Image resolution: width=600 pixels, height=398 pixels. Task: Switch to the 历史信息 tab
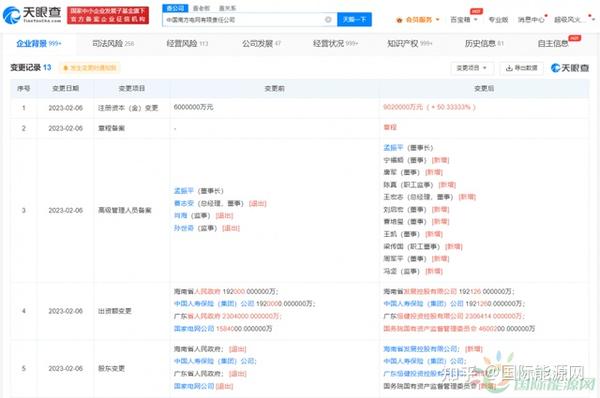pos(484,44)
